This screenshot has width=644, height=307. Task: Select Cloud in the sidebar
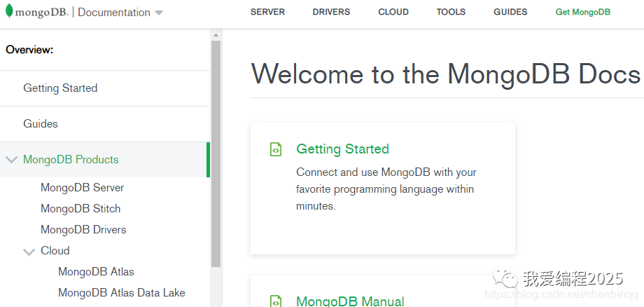point(55,251)
